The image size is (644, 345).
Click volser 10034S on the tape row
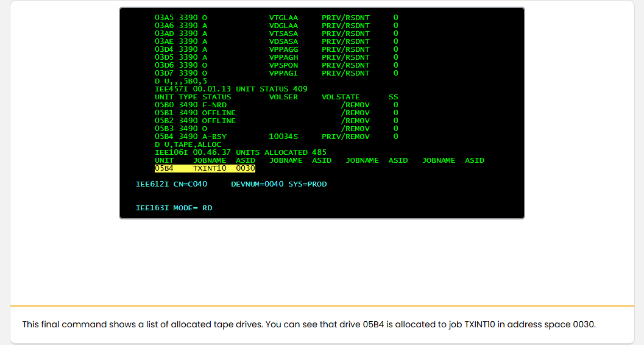[x=283, y=137]
